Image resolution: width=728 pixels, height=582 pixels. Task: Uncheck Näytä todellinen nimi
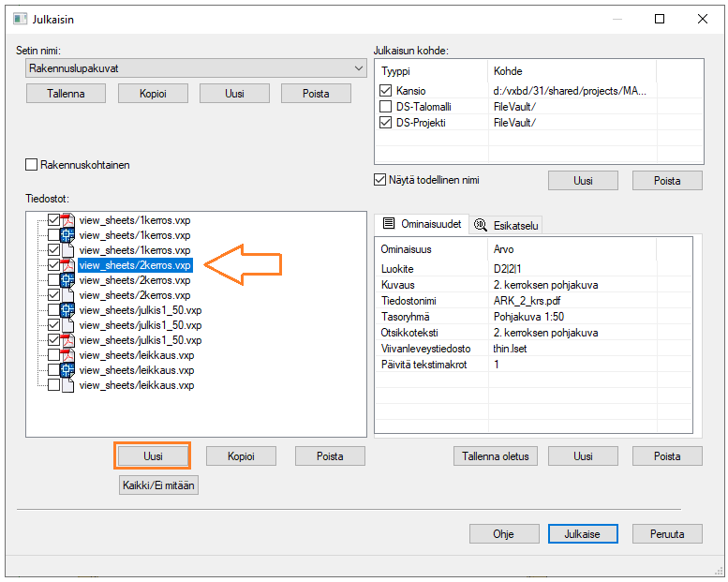pos(380,180)
